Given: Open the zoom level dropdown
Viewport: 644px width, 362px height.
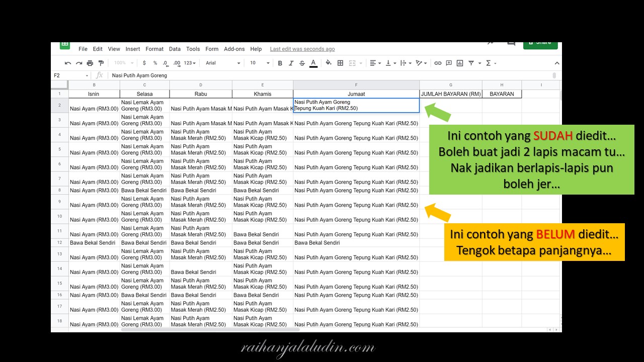Looking at the screenshot, I should click(x=124, y=63).
